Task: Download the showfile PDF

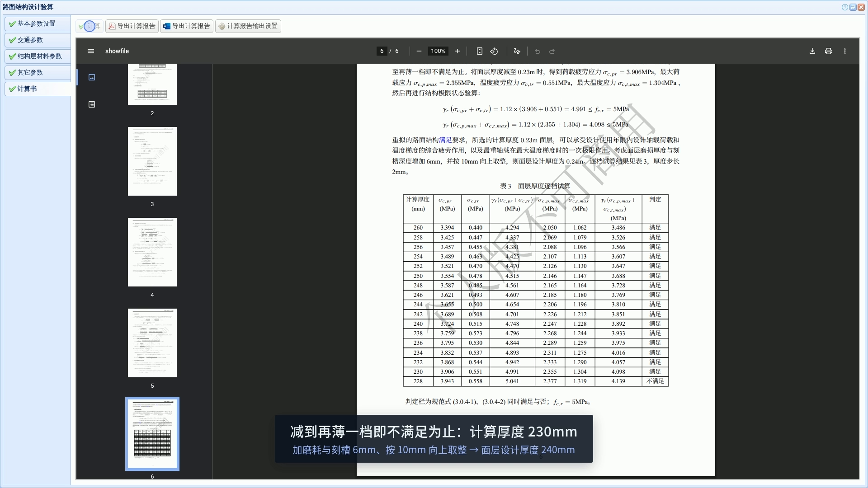Action: point(812,51)
